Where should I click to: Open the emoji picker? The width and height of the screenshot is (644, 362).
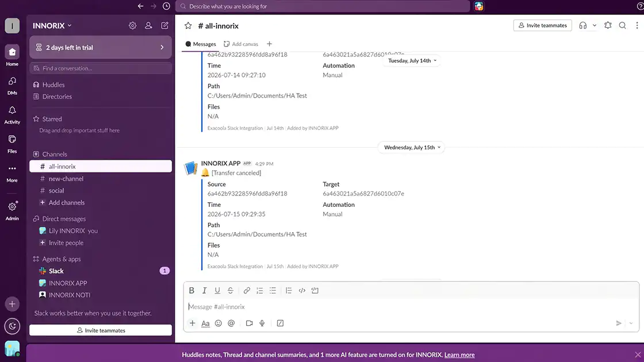[218, 324]
